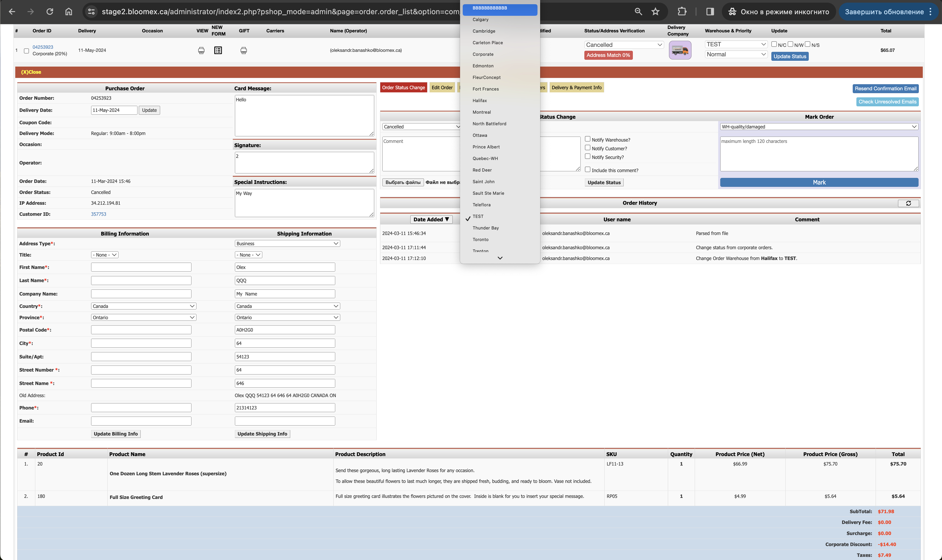The height and width of the screenshot is (560, 942).
Task: Open shipping Title None dropdown
Action: [248, 255]
